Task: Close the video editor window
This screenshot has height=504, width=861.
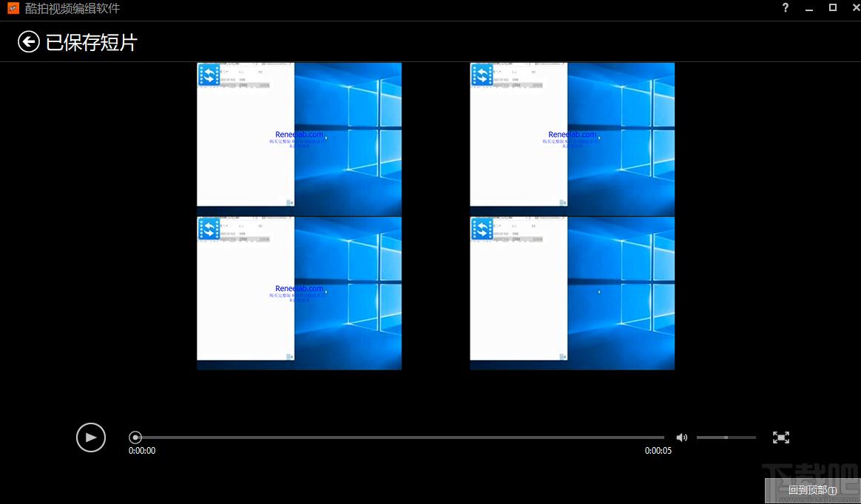Action: (851, 8)
